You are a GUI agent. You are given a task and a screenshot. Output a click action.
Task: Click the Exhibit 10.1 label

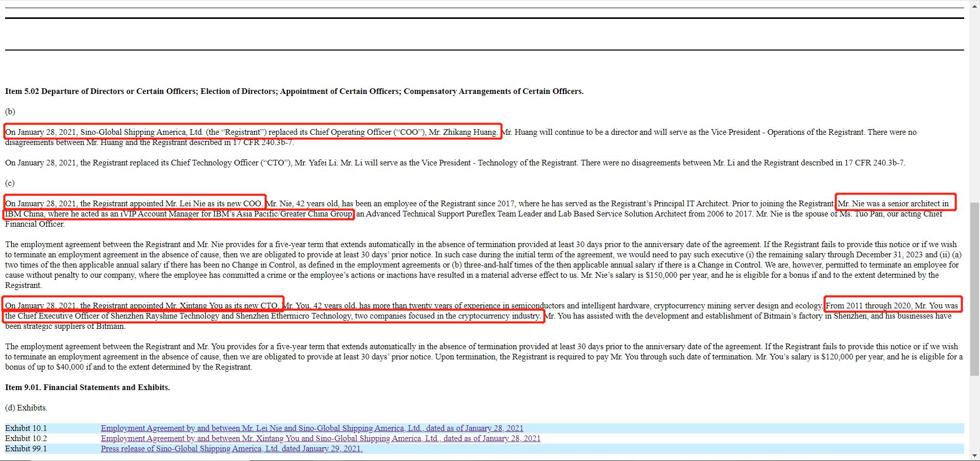click(26, 428)
